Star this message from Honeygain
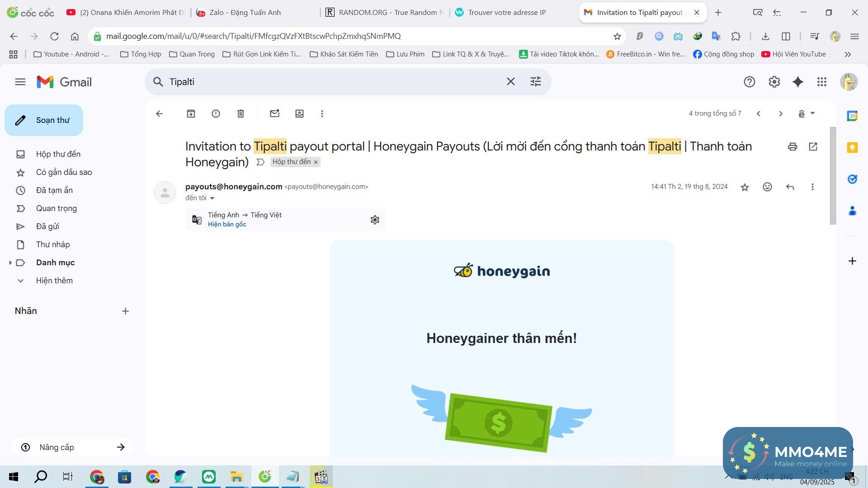This screenshot has height=488, width=868. point(745,187)
